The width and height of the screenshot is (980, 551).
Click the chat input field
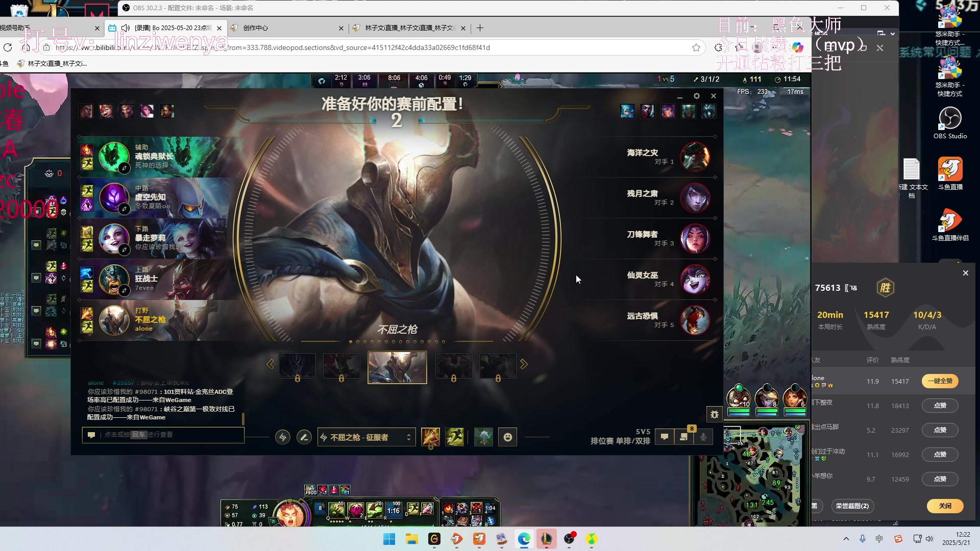coord(163,435)
